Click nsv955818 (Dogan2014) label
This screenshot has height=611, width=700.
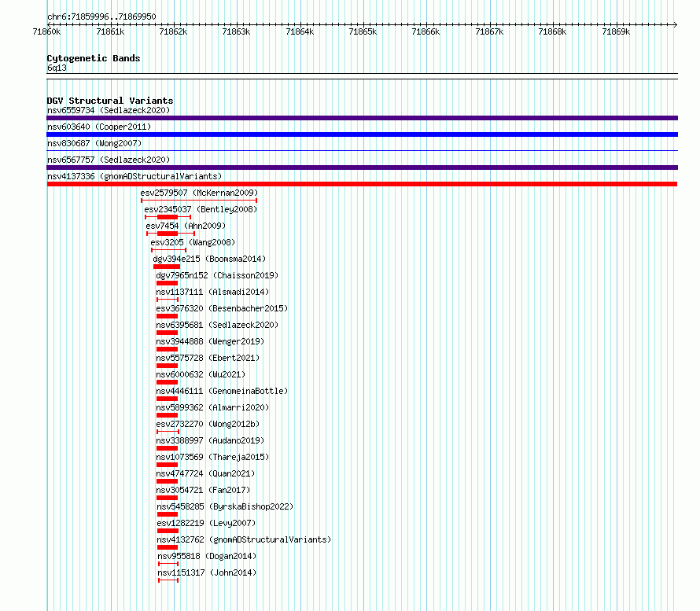207,556
